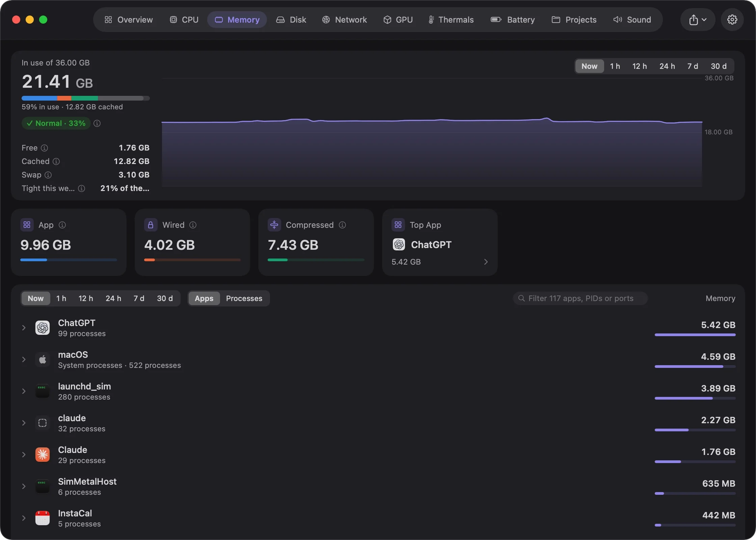Click the InstaCal calendar icon
This screenshot has height=540, width=756.
coord(43,518)
